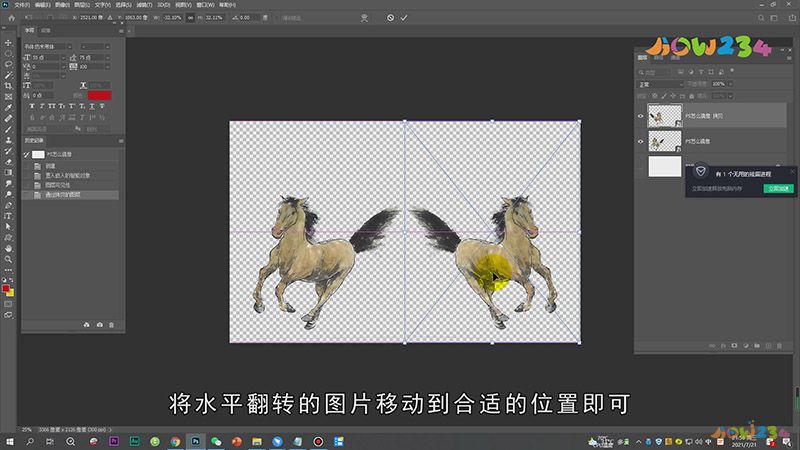Open the Filter menu
This screenshot has width=800, height=450.
pos(144,5)
